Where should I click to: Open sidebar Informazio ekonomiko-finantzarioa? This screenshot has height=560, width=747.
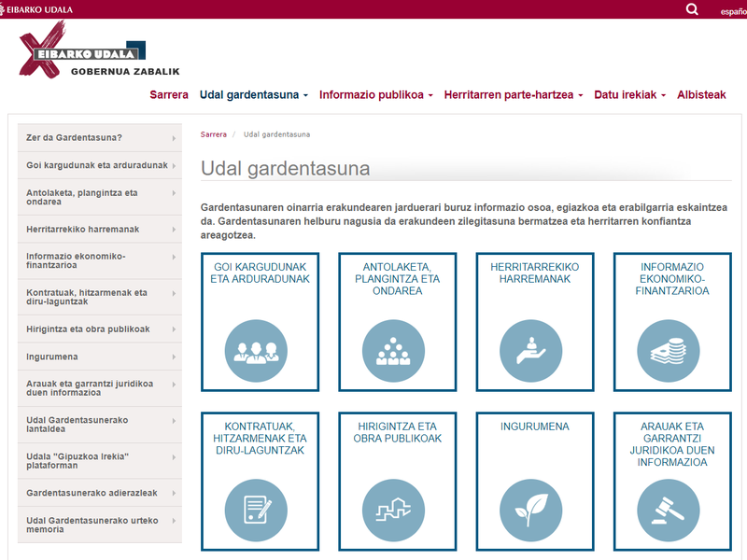pyautogui.click(x=100, y=260)
